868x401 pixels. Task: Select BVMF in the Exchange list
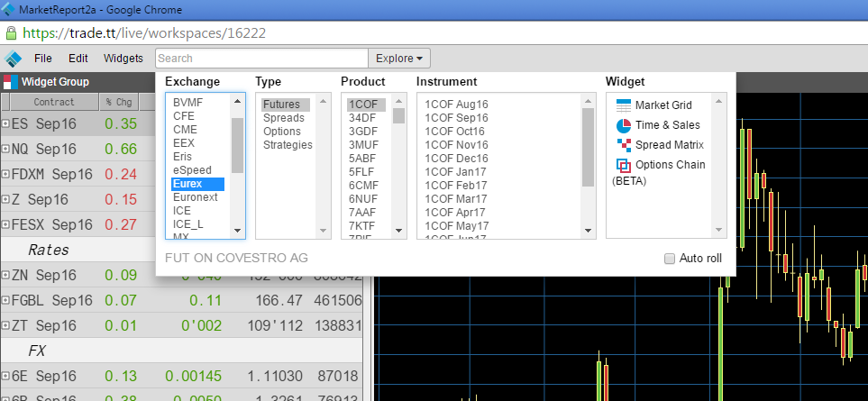tap(187, 103)
